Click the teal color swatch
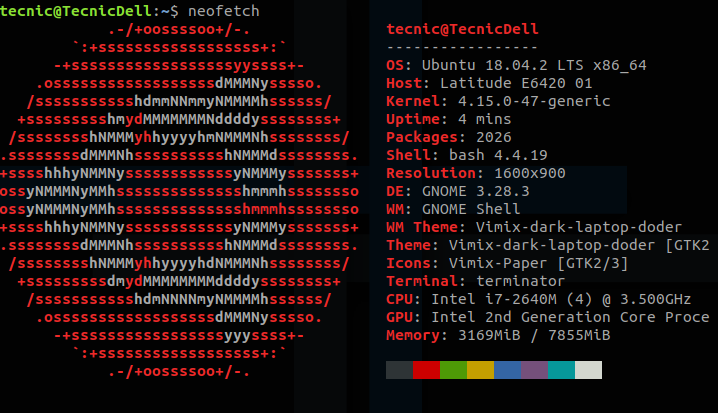This screenshot has height=413, width=718. click(561, 370)
